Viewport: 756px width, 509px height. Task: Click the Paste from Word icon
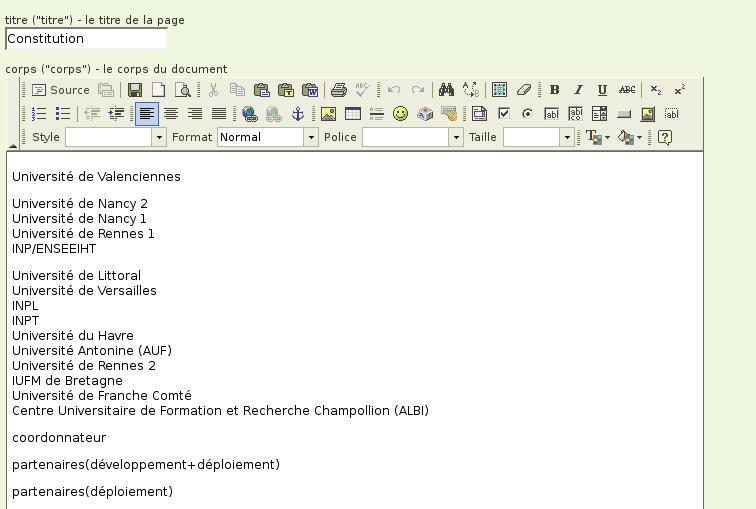coord(309,90)
